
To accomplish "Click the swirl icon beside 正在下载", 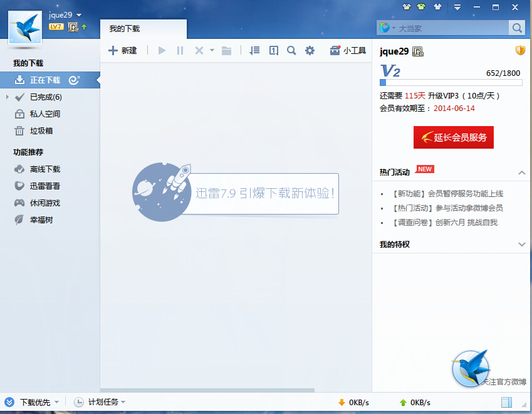I will (x=74, y=80).
